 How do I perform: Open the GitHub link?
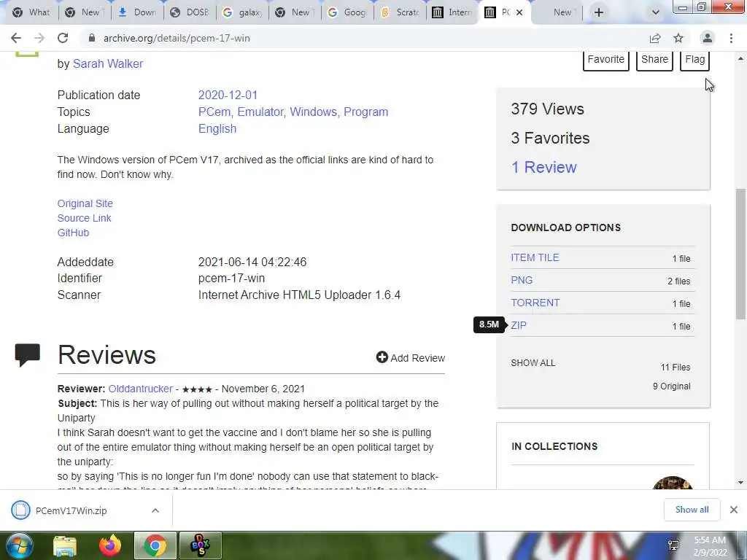[x=73, y=233]
